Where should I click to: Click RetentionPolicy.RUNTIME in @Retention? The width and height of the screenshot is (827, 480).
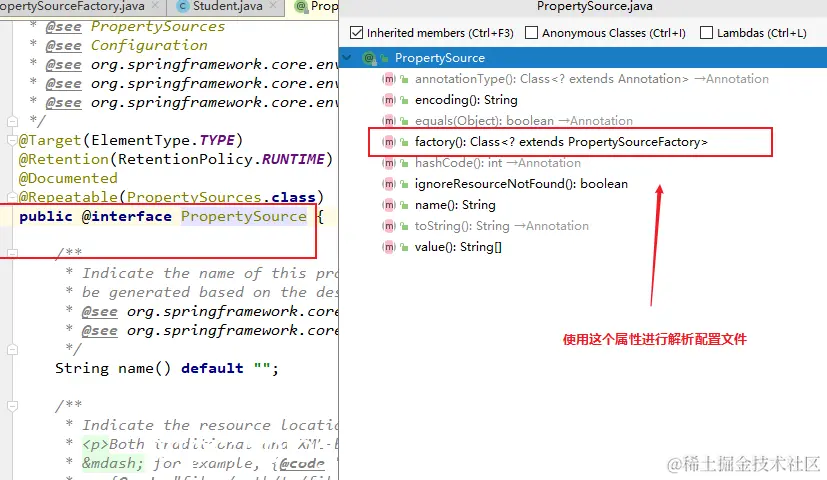tap(221, 159)
